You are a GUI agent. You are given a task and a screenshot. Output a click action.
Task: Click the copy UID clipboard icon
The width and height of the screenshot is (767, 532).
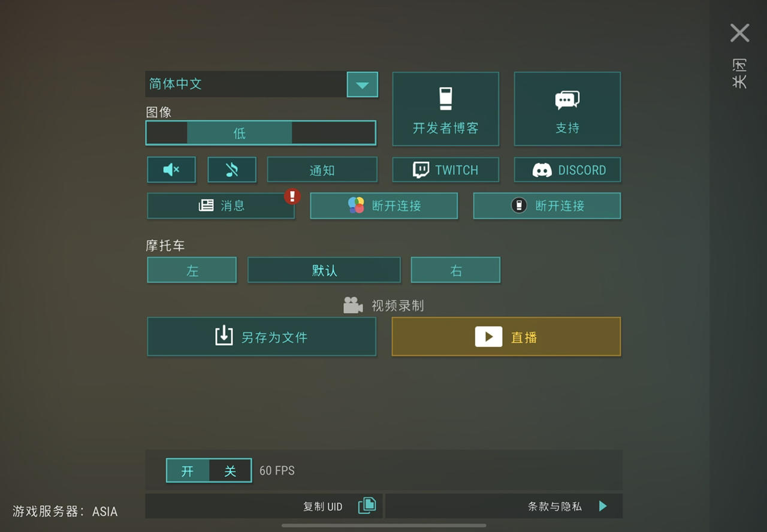tap(367, 506)
